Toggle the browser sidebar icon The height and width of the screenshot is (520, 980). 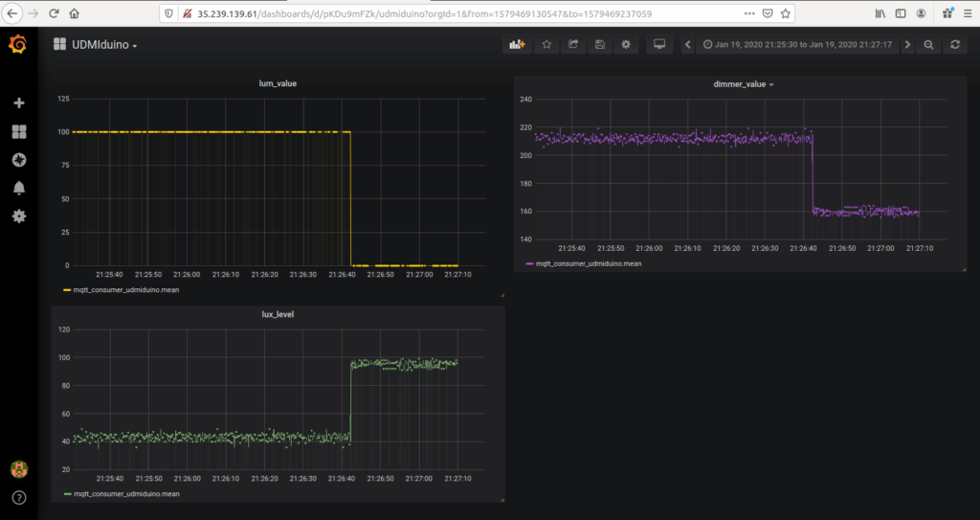pyautogui.click(x=901, y=13)
